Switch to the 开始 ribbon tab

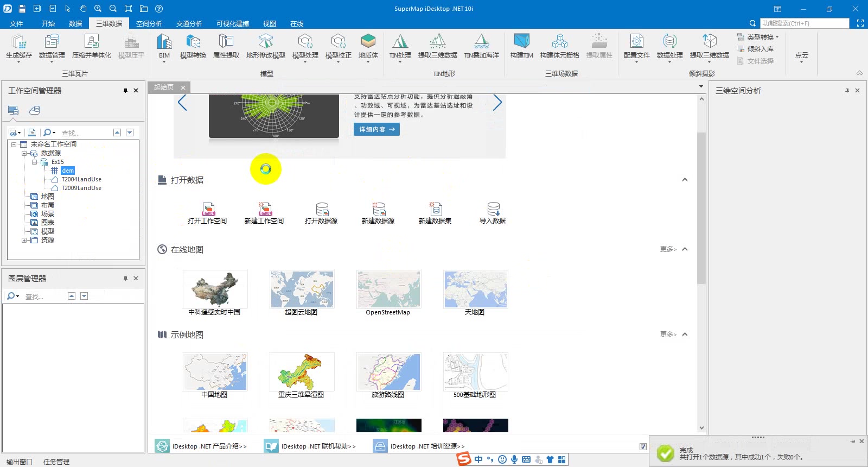point(48,23)
